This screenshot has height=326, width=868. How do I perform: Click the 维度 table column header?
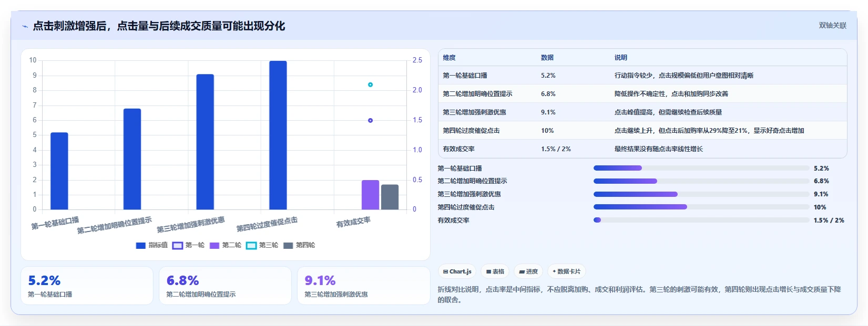point(449,57)
